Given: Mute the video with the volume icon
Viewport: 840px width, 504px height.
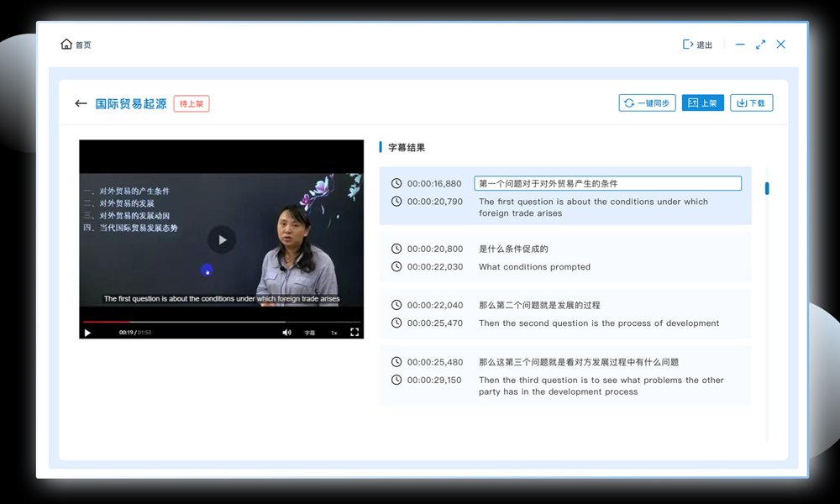Looking at the screenshot, I should (x=286, y=333).
